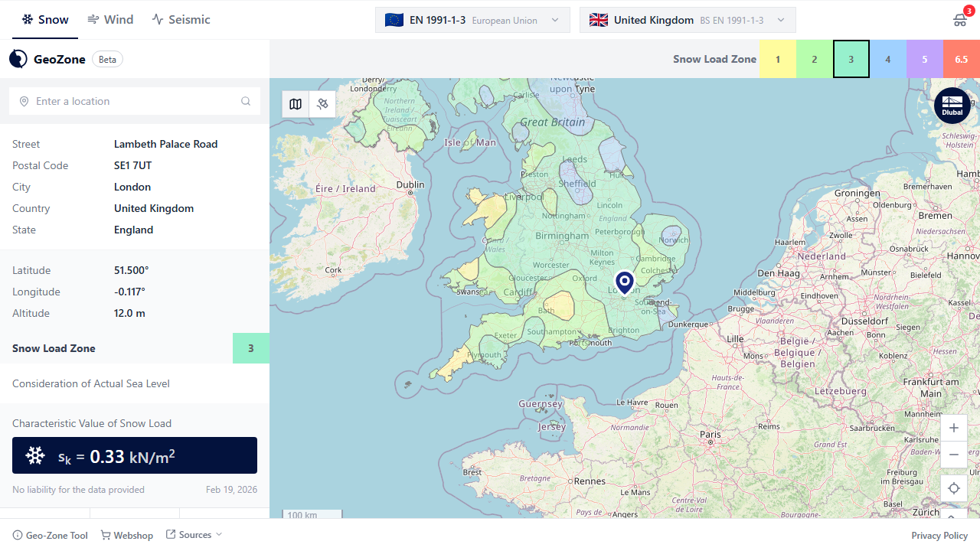980x551 pixels.
Task: Open the Privacy Policy link
Action: pyautogui.click(x=939, y=535)
